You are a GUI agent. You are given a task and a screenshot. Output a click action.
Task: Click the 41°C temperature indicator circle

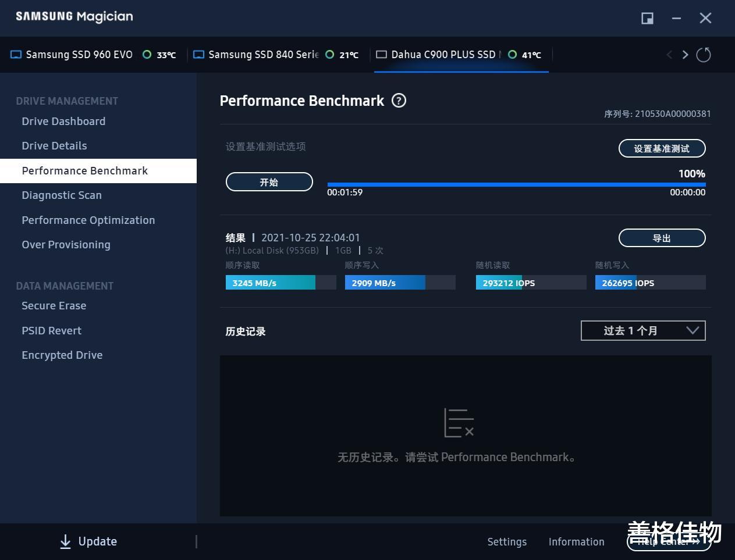point(513,55)
